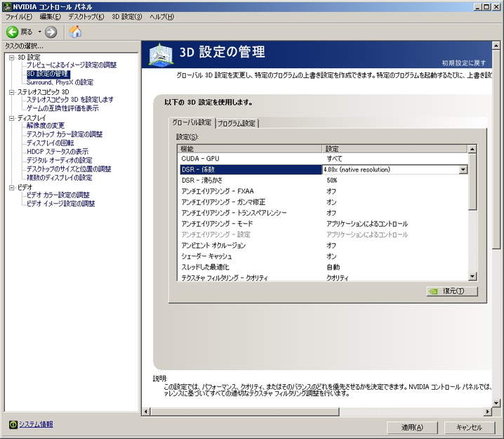Select アンチエイリアシング - トランスペアレンシー row
The height and width of the screenshot is (439, 504).
click(x=323, y=213)
